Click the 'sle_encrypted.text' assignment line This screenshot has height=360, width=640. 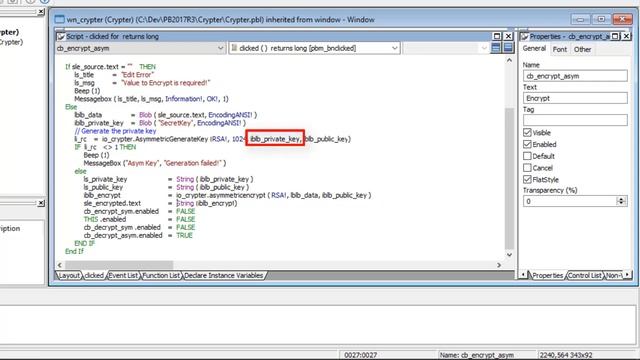(160, 203)
